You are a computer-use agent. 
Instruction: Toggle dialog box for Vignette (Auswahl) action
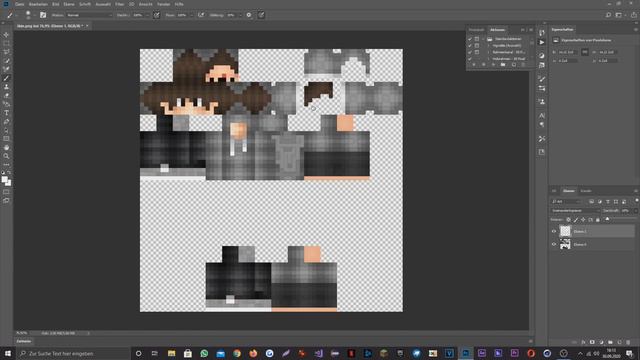click(477, 46)
